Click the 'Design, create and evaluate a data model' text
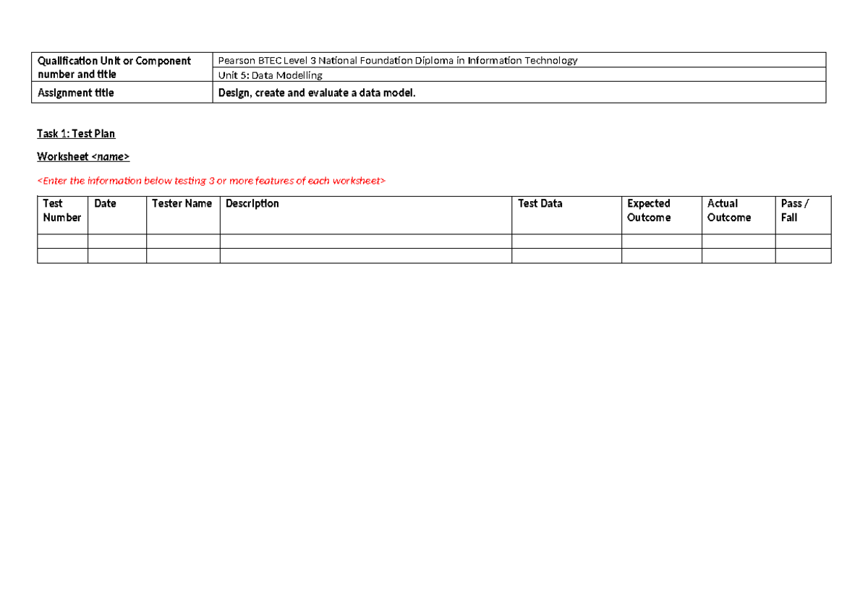Viewport: 868px width, 614px height. (315, 93)
